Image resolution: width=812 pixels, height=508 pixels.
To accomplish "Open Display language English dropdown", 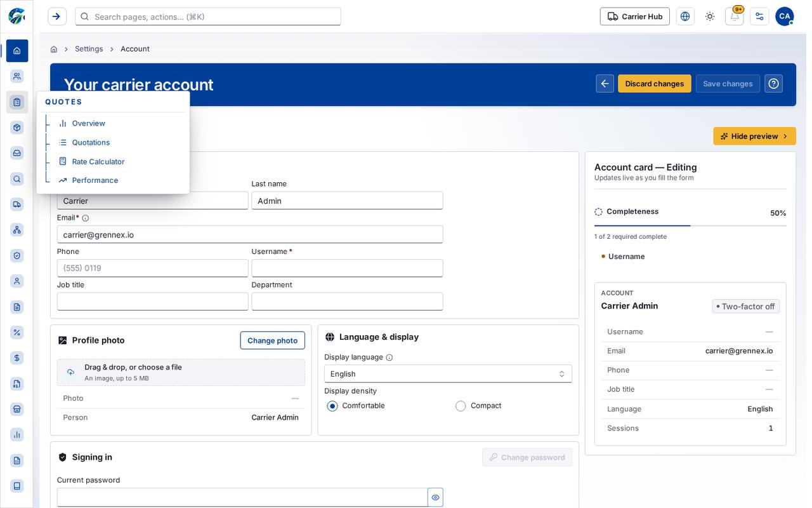I will [x=448, y=374].
